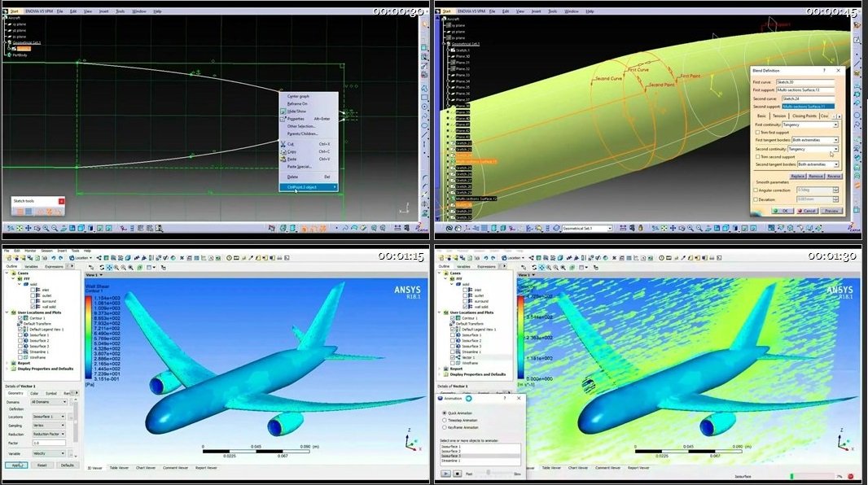The width and height of the screenshot is (868, 485).
Task: Click Redo in the Wall Shear ANSYS window
Action: pos(59,258)
